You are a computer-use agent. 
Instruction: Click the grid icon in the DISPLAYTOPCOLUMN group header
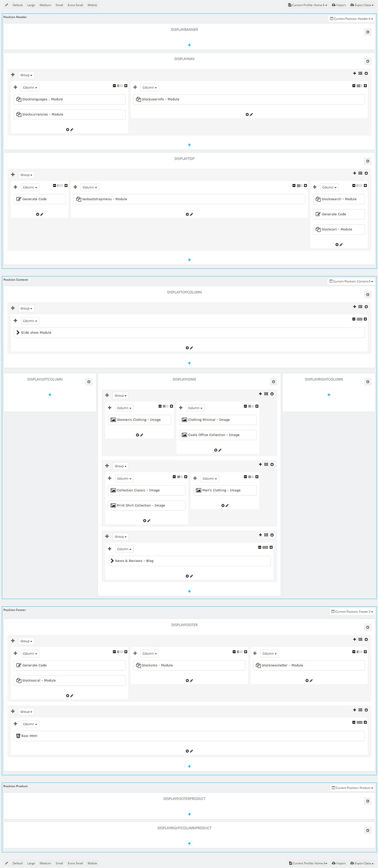tap(360, 307)
